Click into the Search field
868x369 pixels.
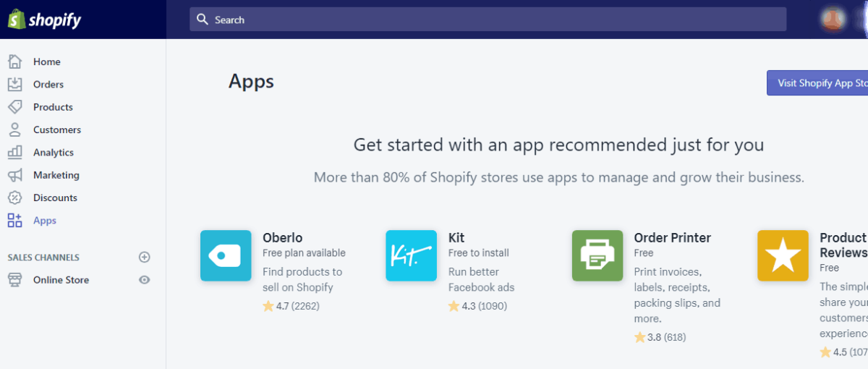488,20
